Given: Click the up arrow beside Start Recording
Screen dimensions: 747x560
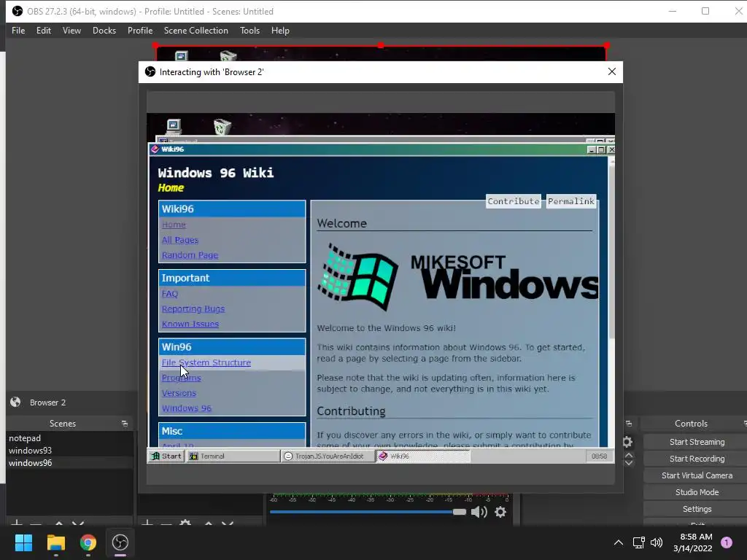Looking at the screenshot, I should coord(629,455).
